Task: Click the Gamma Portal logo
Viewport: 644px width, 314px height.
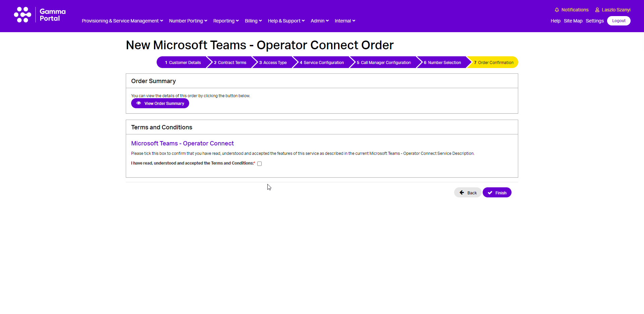Action: pyautogui.click(x=40, y=15)
